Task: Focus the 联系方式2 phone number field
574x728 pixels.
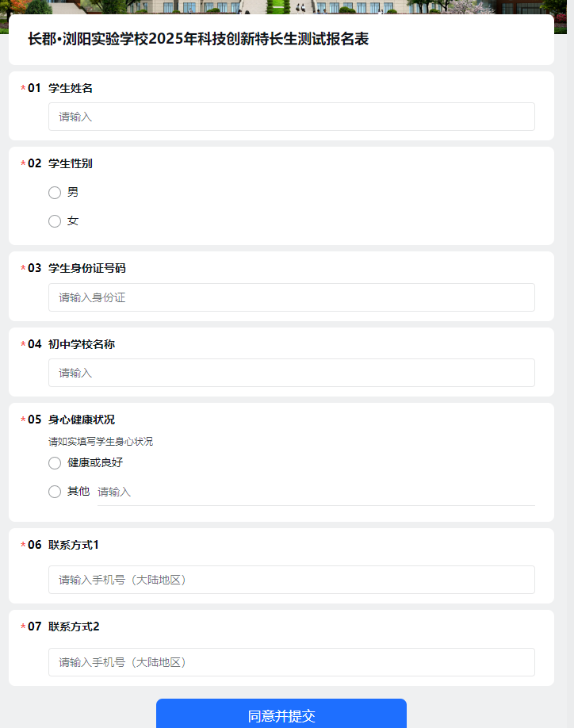Action: pos(292,662)
